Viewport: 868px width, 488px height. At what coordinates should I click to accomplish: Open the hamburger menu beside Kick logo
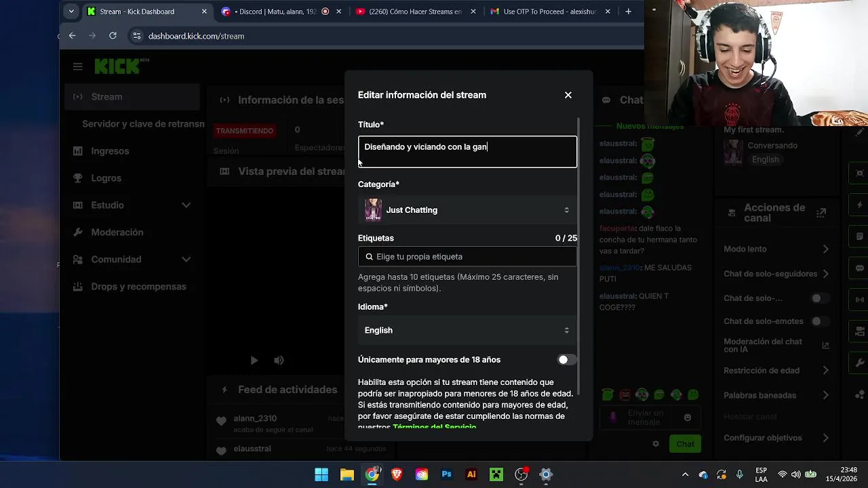click(78, 66)
